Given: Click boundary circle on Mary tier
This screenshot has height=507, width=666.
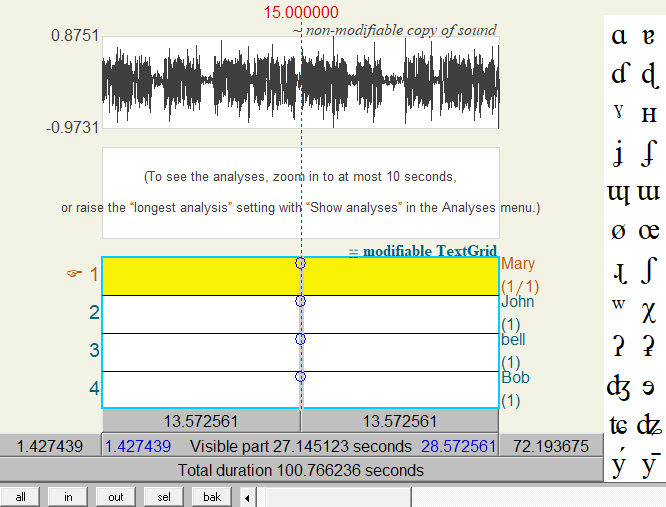Looking at the screenshot, I should [300, 263].
